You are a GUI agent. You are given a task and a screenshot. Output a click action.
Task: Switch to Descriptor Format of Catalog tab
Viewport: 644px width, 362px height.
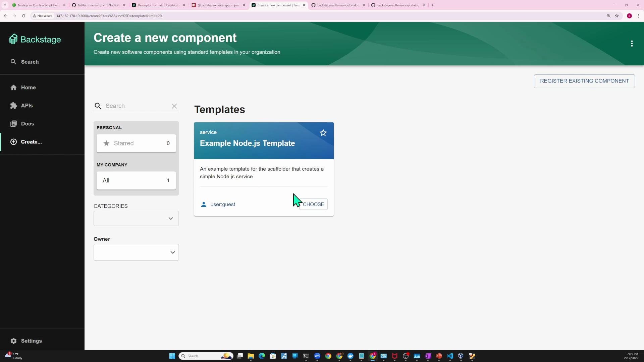click(x=158, y=5)
